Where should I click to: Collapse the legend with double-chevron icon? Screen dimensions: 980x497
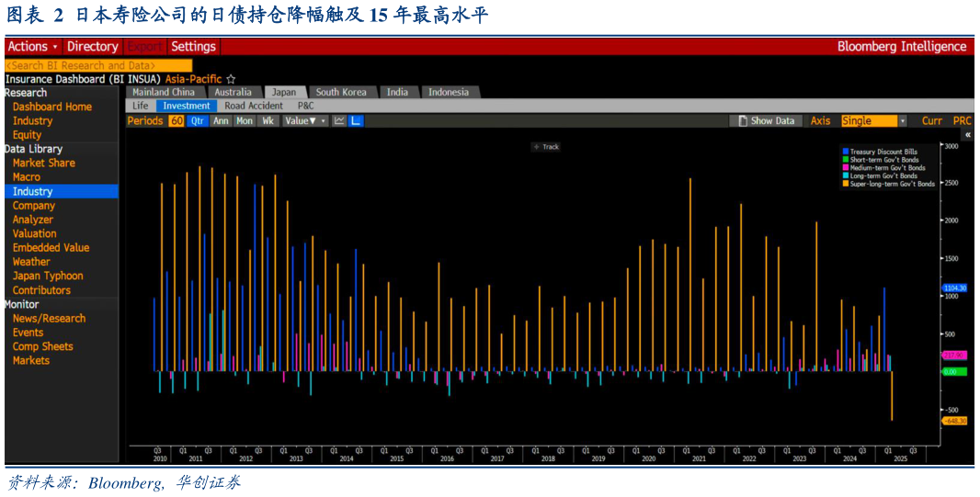967,135
